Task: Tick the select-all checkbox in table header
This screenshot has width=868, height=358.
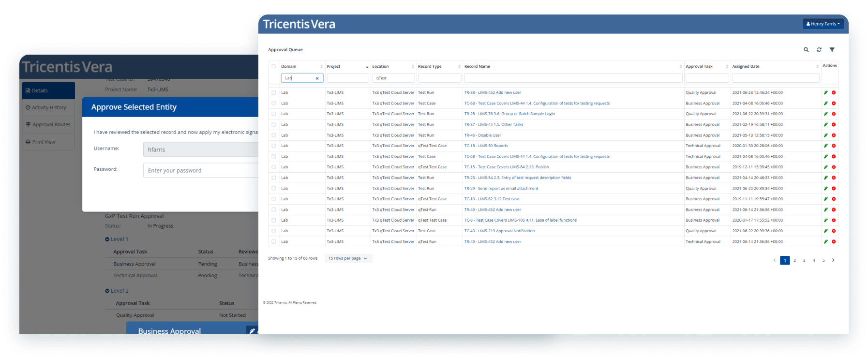Action: tap(274, 66)
